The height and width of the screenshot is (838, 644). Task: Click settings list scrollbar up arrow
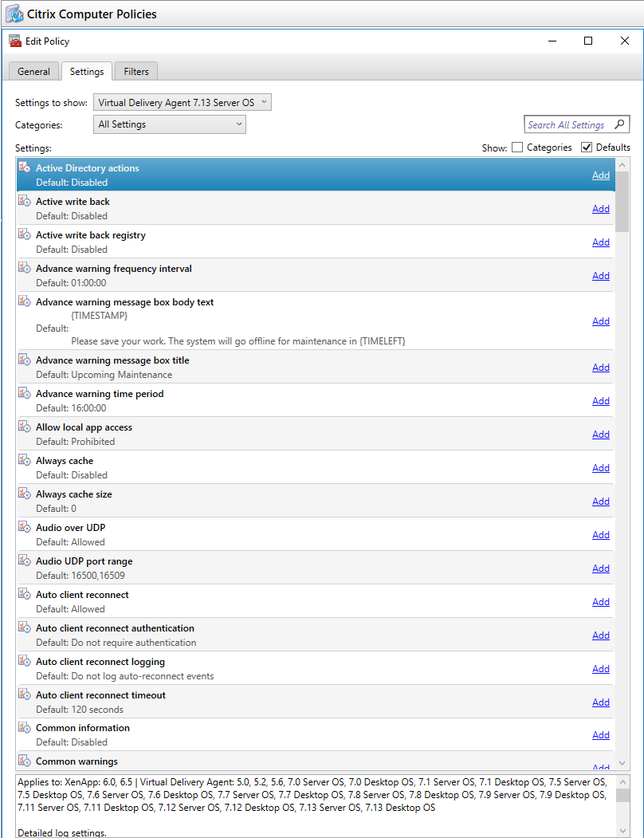622,165
